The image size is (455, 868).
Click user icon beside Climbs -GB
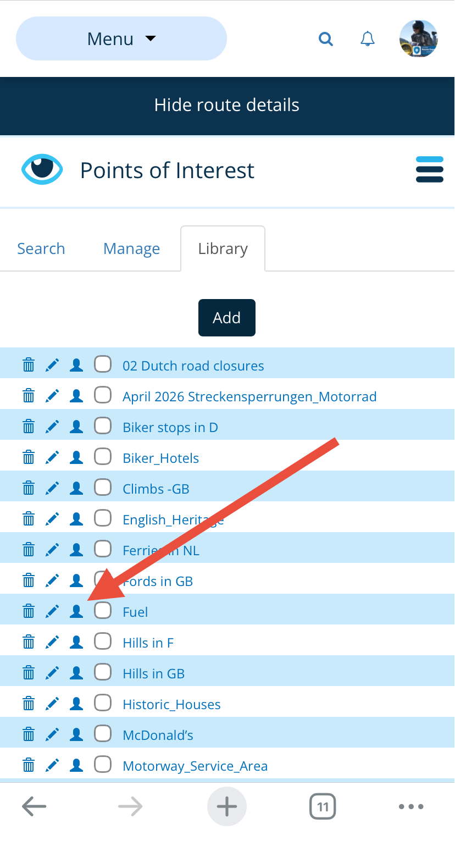pos(77,488)
